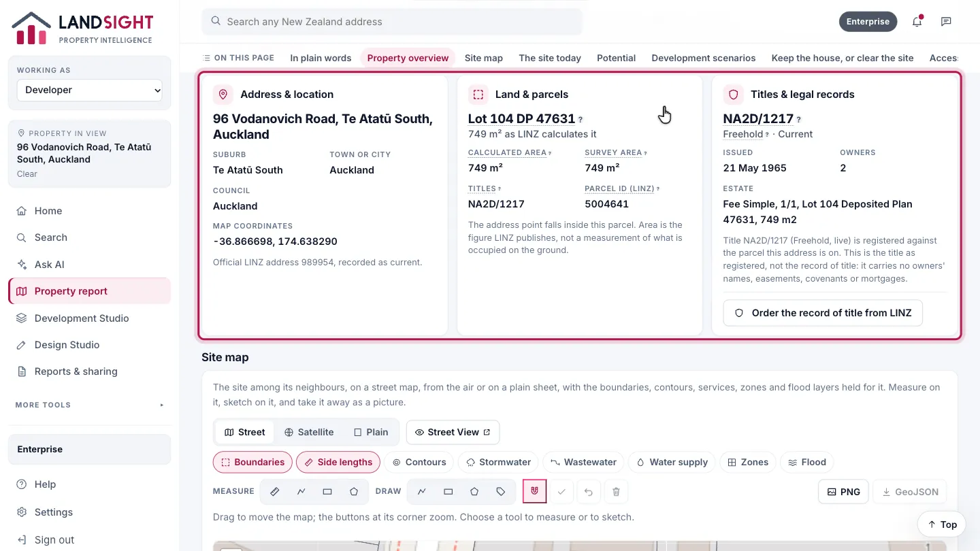980x551 pixels.
Task: Enable the Contours layer
Action: (419, 462)
